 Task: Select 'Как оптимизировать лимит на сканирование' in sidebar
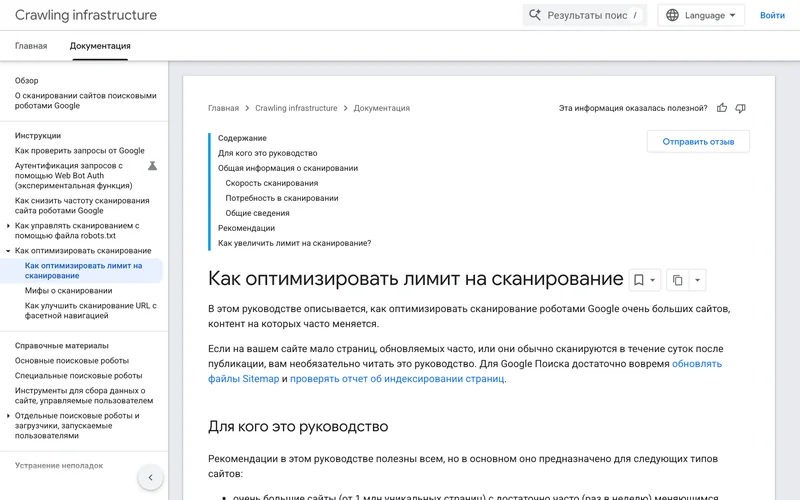coord(84,270)
